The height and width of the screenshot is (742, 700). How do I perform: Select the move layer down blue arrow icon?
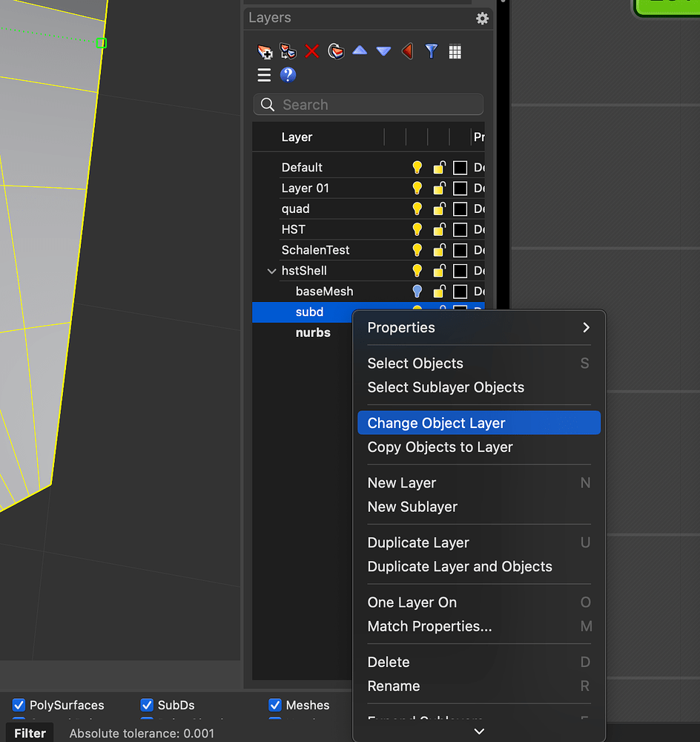383,52
